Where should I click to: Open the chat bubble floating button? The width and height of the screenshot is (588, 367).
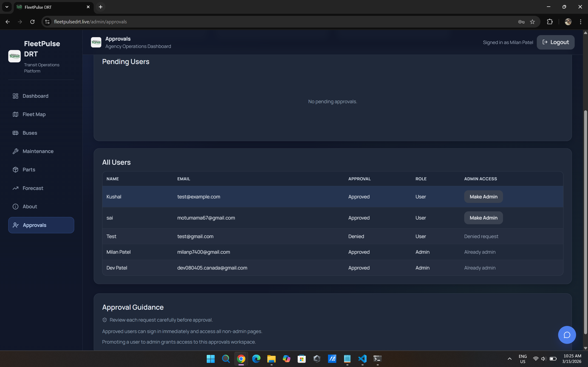[567, 335]
